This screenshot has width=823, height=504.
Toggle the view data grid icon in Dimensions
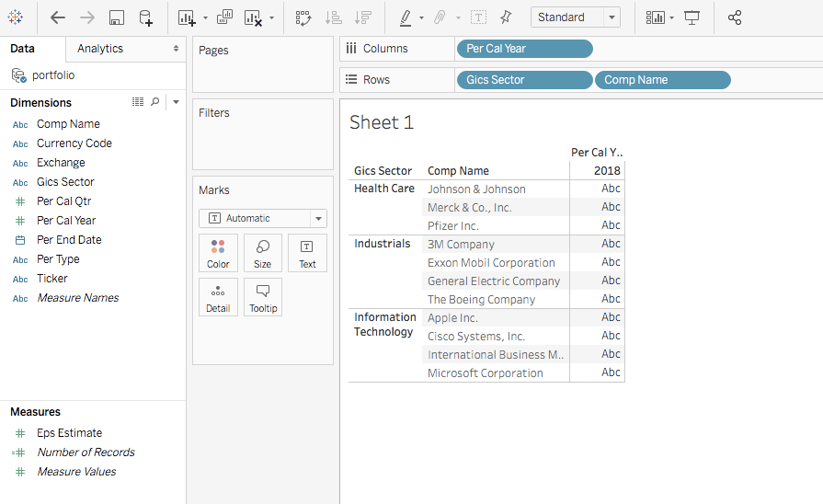(138, 102)
